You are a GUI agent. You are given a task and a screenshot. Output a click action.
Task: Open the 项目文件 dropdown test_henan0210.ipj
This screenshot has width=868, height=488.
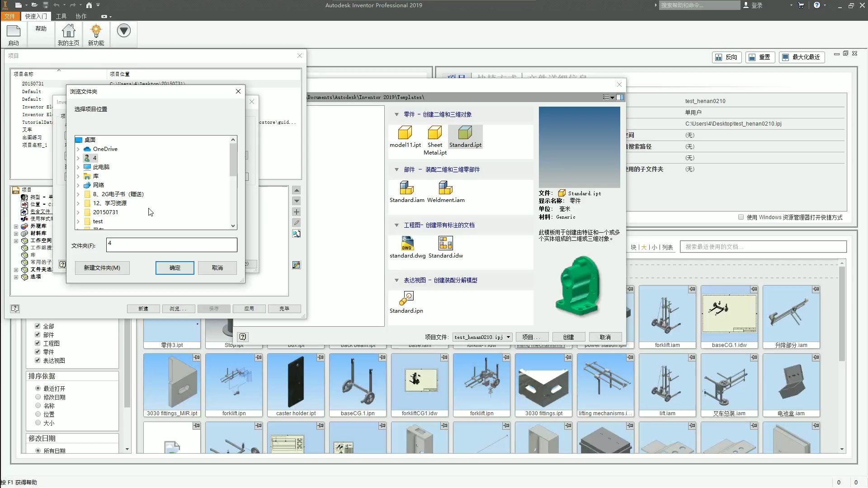point(482,337)
